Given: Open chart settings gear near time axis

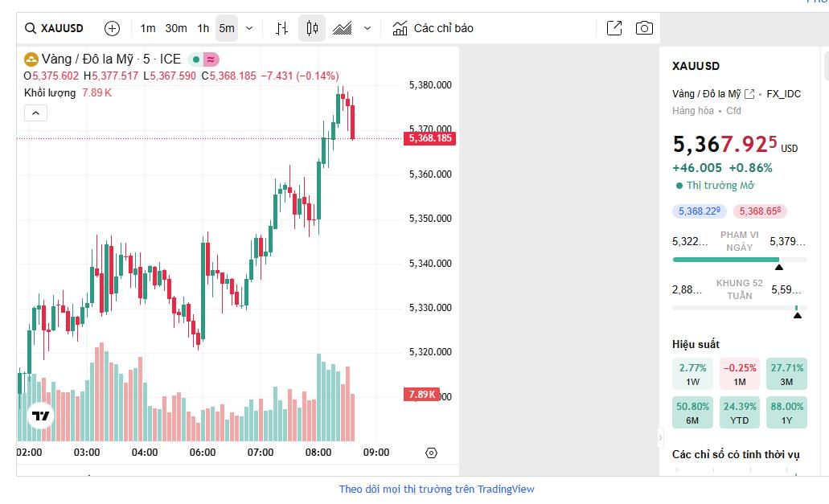Looking at the screenshot, I should coord(431,453).
